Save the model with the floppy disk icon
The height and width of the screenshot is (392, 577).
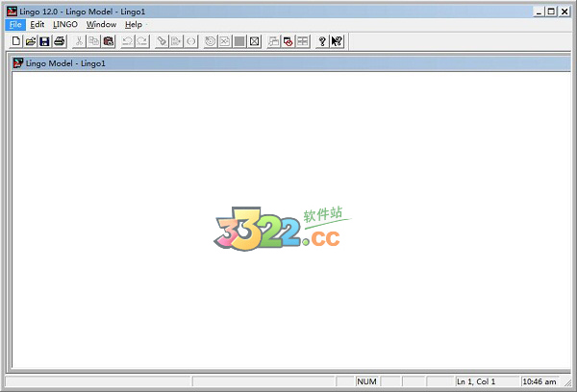coord(45,41)
